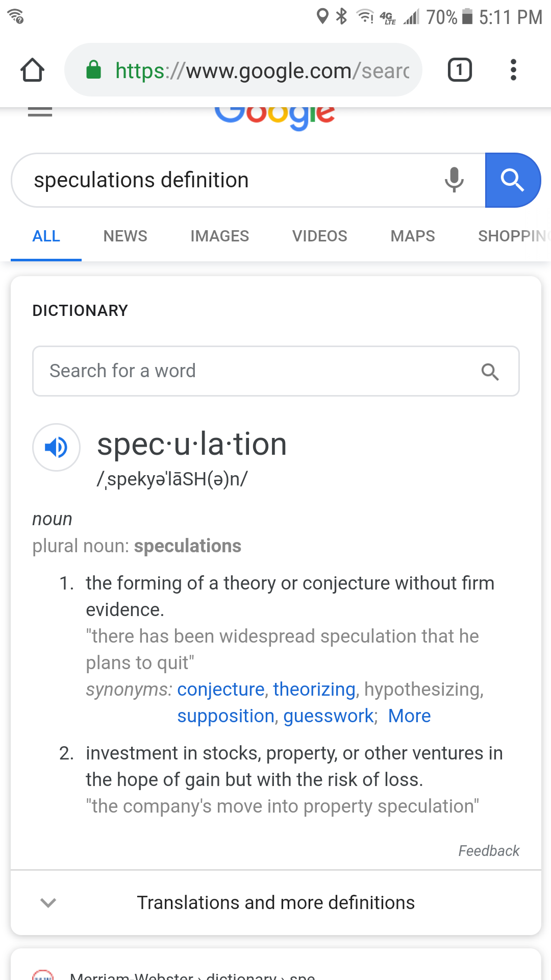The width and height of the screenshot is (551, 980).
Task: Expand Translations and more definitions
Action: tap(275, 902)
